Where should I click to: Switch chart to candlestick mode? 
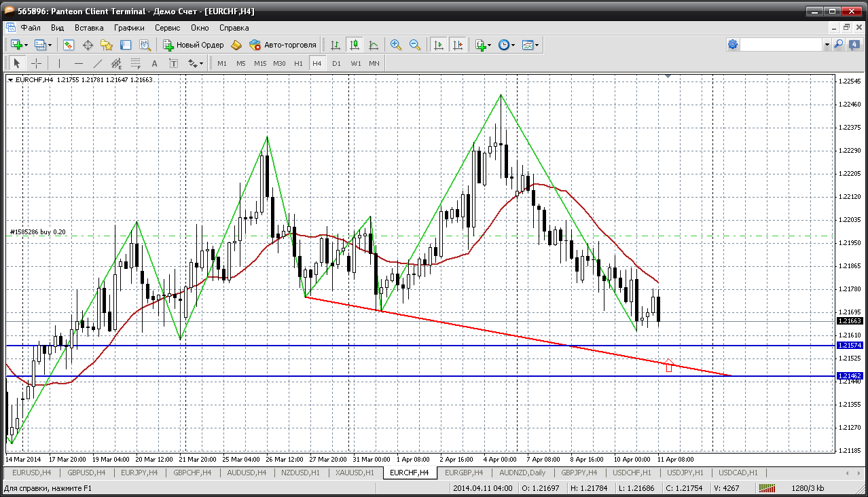[x=354, y=45]
